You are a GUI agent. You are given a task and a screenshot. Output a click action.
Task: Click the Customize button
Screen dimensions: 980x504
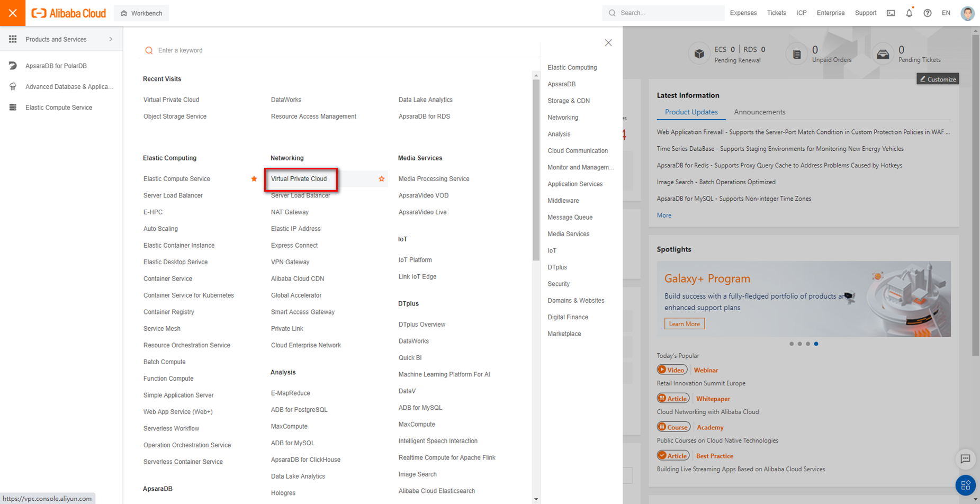(938, 79)
